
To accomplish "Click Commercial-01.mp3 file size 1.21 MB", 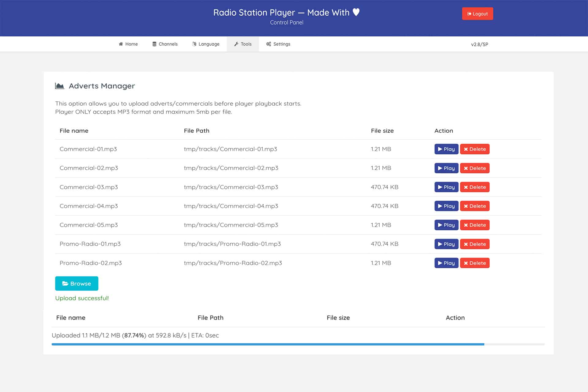I will [381, 149].
